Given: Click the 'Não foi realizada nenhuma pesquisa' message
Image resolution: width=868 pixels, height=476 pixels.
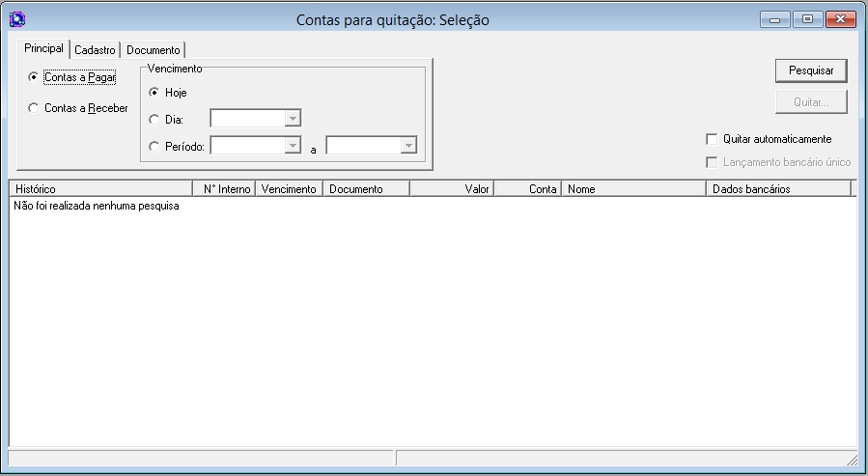Looking at the screenshot, I should click(x=97, y=206).
